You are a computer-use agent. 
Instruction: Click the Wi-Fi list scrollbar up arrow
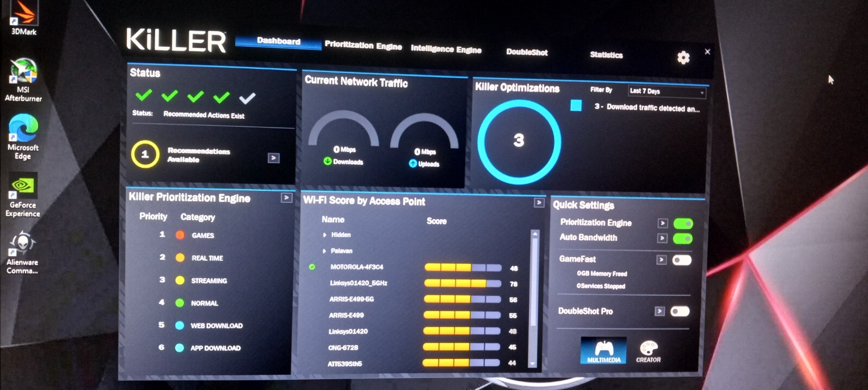click(x=535, y=234)
